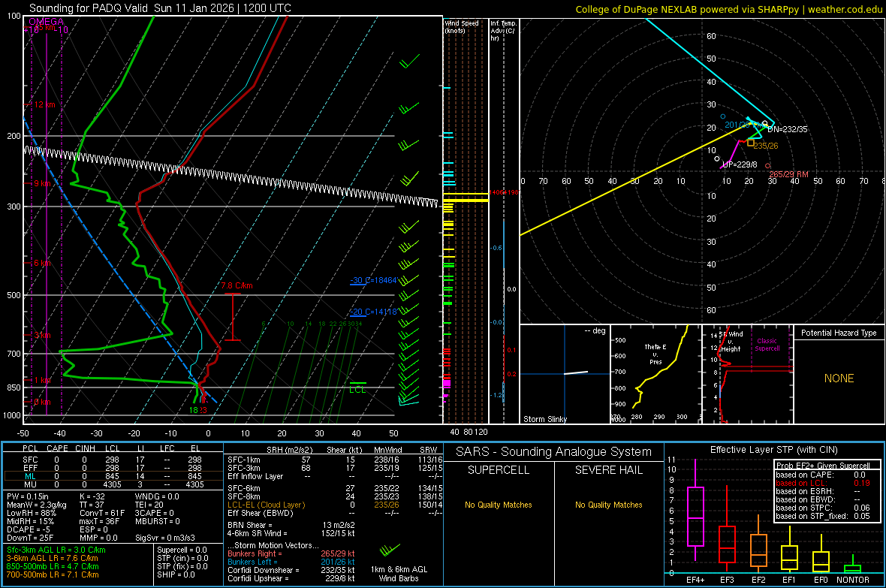Click the 265/29 RM hodograph label

(x=789, y=174)
